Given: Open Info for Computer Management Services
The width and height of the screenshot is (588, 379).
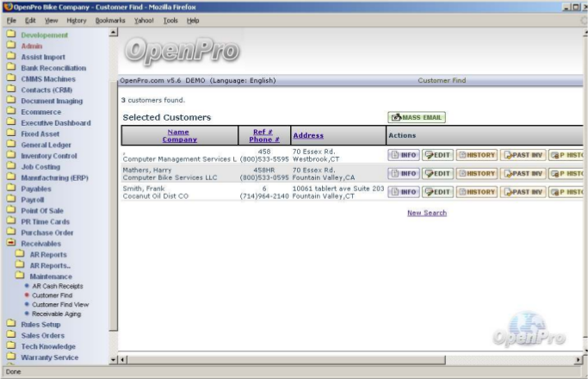Looking at the screenshot, I should [403, 155].
